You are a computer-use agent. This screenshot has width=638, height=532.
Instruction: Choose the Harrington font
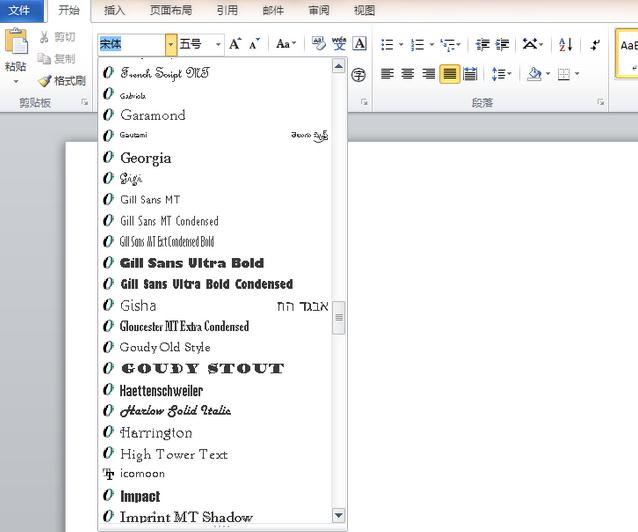pyautogui.click(x=215, y=432)
